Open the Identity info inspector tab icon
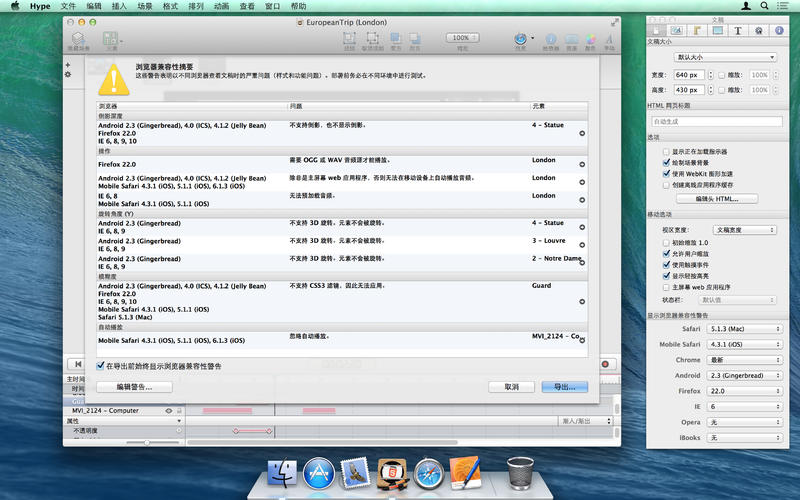 click(x=776, y=31)
